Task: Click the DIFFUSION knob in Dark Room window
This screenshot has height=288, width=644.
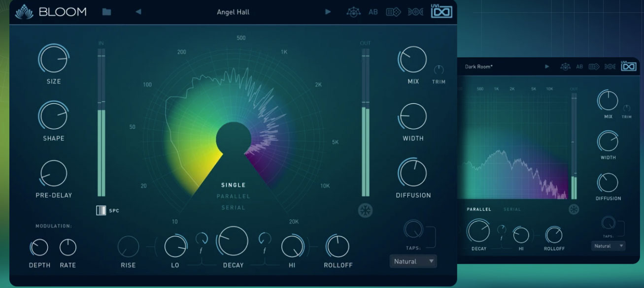Action: pyautogui.click(x=608, y=182)
